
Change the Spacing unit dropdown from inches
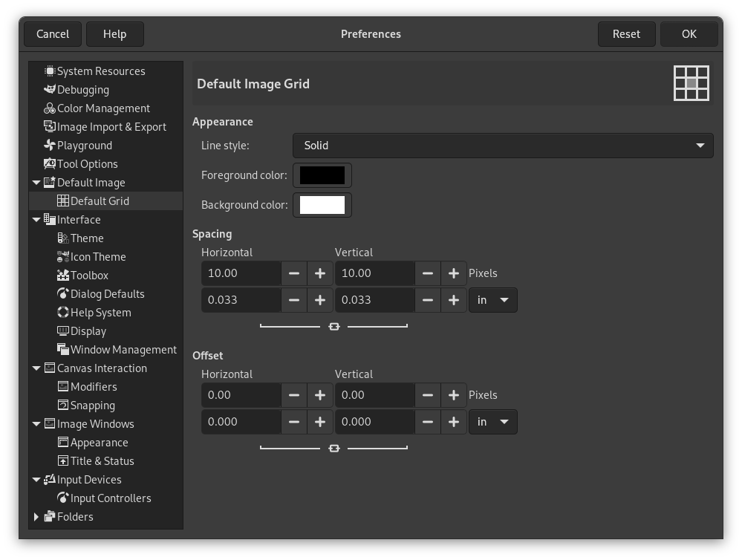pyautogui.click(x=492, y=300)
